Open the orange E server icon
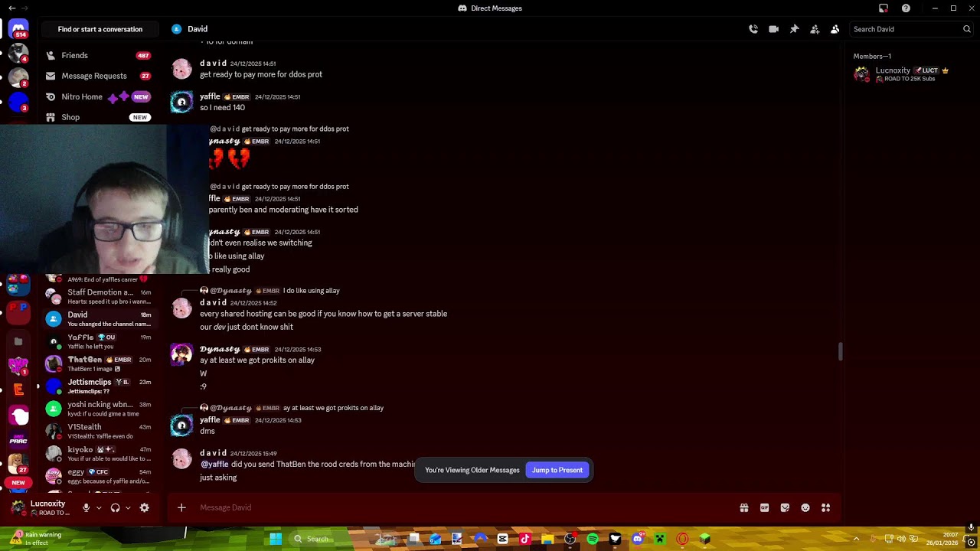980x551 pixels. (x=18, y=390)
